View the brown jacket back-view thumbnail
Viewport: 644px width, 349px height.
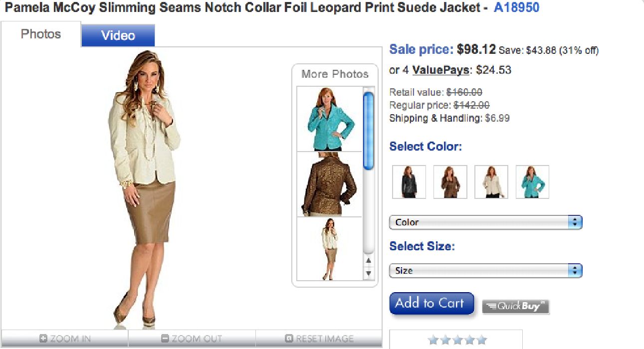click(329, 184)
